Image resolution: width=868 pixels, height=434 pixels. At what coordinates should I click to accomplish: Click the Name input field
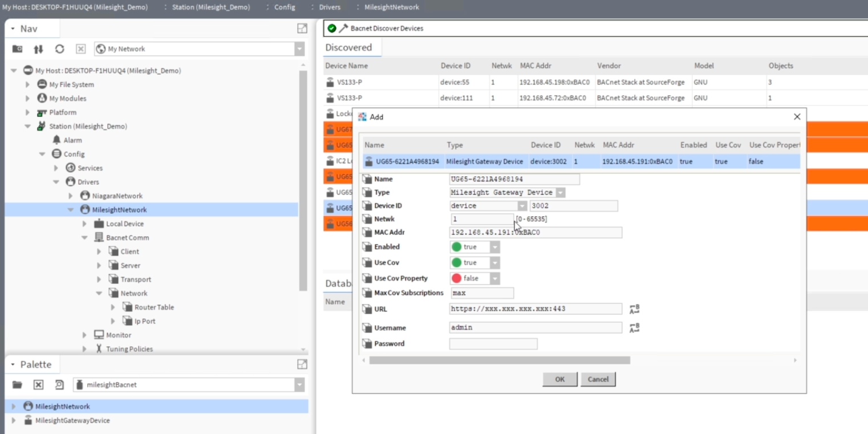tap(514, 179)
